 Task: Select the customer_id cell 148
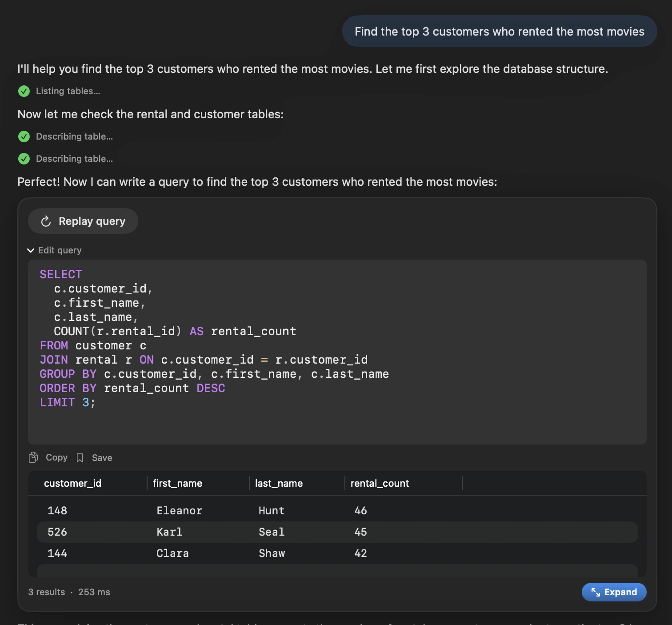pyautogui.click(x=57, y=510)
